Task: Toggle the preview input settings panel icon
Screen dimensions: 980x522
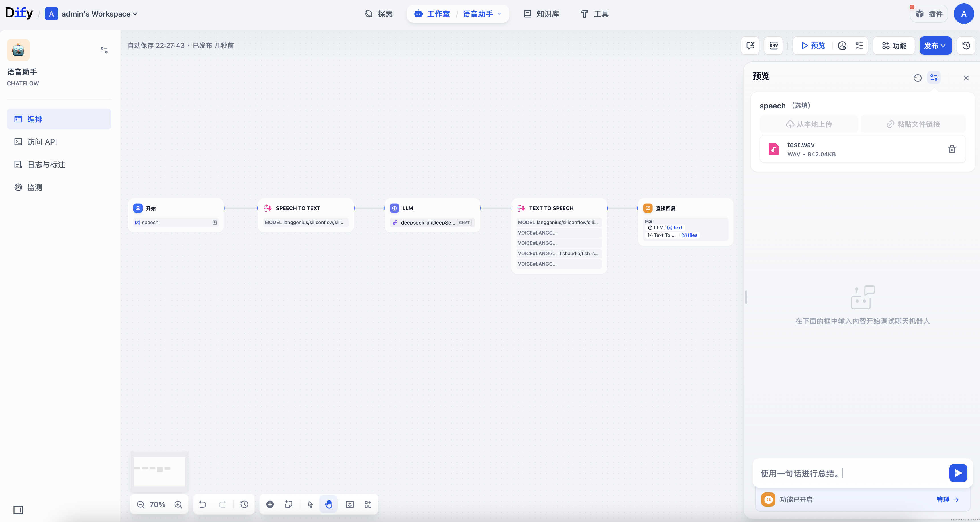Action: (x=934, y=77)
